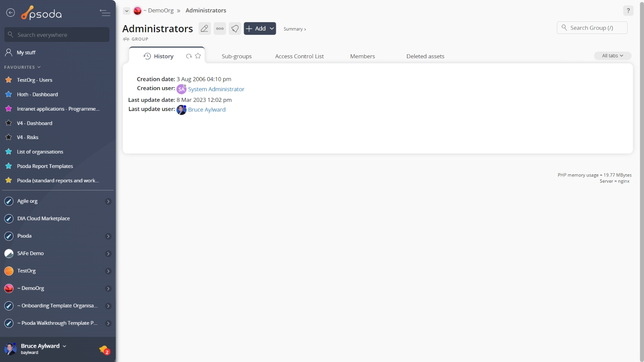The width and height of the screenshot is (644, 362).
Task: Click the Search everywhere field
Action: [x=57, y=35]
